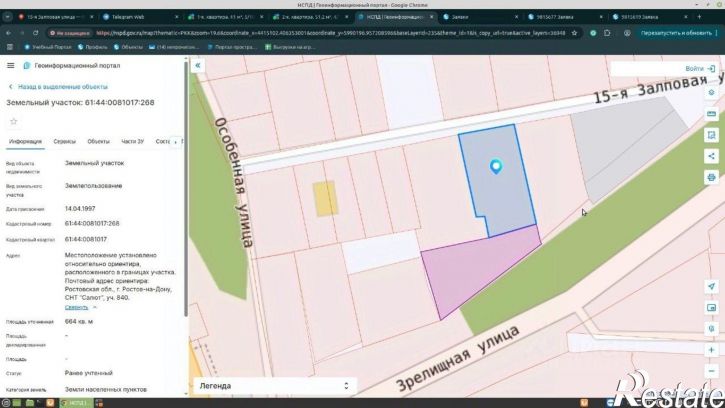Open Объекты bookmark
725x408 pixels.
(x=128, y=47)
